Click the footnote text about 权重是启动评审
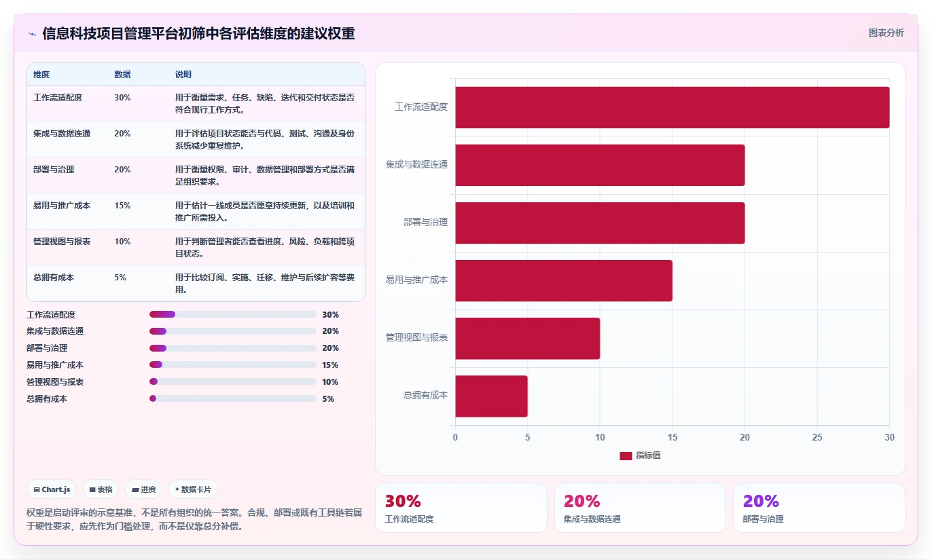Image resolution: width=932 pixels, height=560 pixels. click(194, 519)
